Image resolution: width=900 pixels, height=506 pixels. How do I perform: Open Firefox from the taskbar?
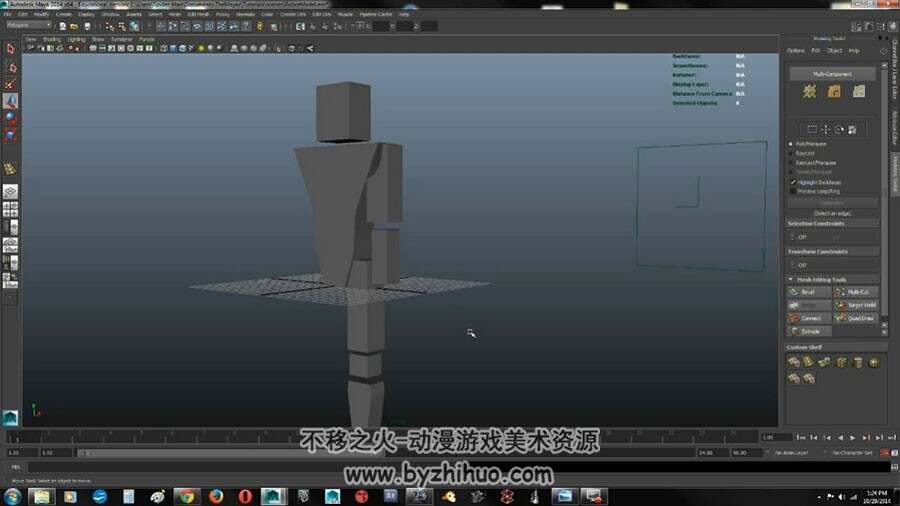pos(216,496)
